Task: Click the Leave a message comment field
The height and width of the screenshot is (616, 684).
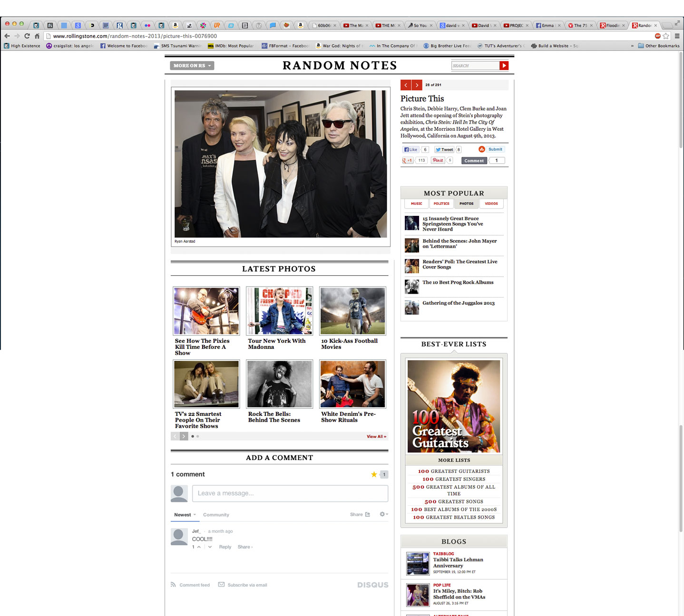Action: [x=290, y=493]
